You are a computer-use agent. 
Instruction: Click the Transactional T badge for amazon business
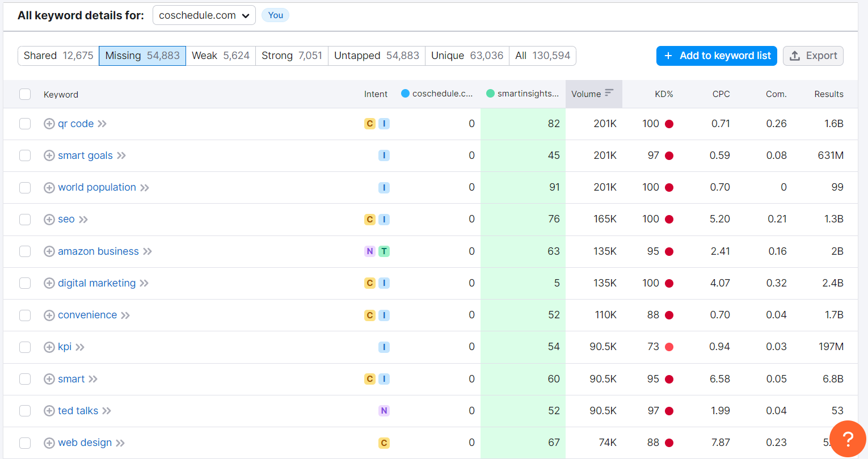pos(384,251)
